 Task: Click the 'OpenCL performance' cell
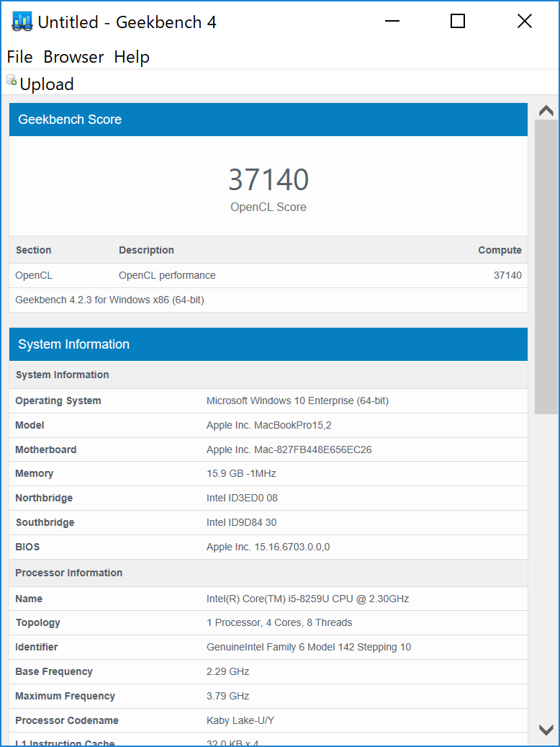click(167, 275)
